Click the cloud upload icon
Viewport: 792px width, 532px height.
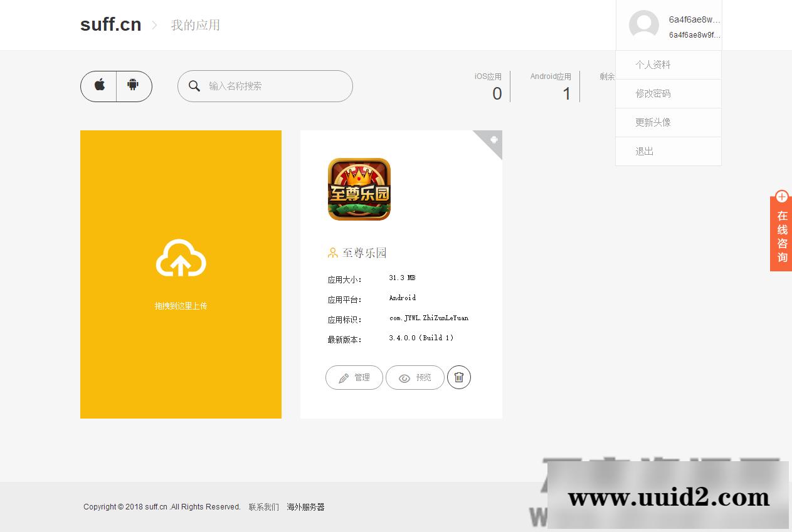181,258
